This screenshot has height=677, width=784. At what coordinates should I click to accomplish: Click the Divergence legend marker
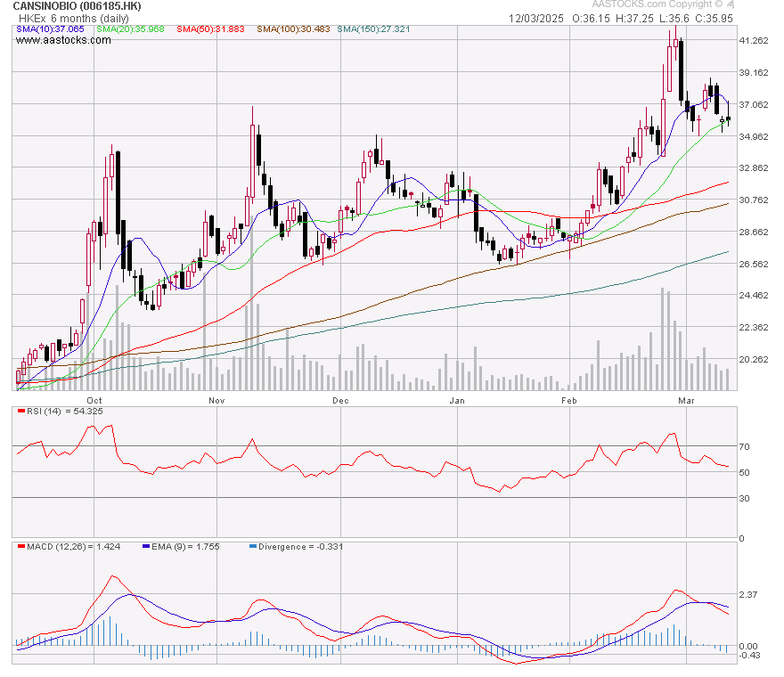pyautogui.click(x=253, y=546)
